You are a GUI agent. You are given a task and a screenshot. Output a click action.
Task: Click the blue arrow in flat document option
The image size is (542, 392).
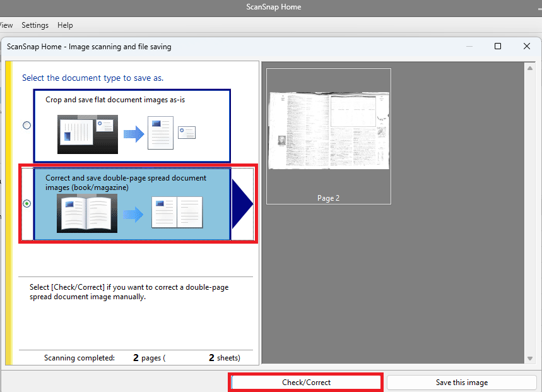click(133, 133)
